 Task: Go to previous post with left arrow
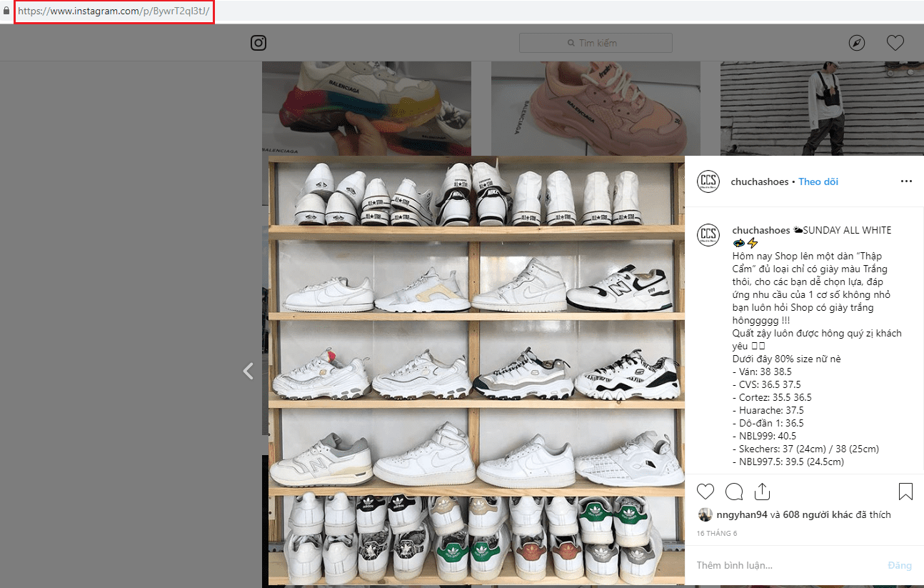(x=248, y=371)
